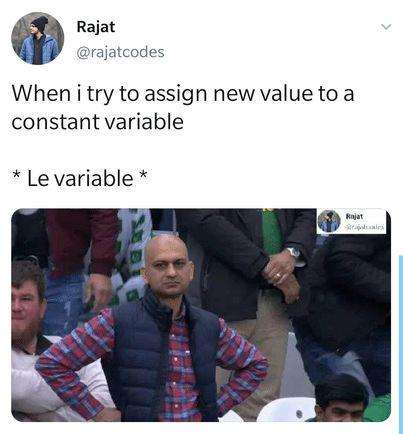Open the attached meme image

201,315
